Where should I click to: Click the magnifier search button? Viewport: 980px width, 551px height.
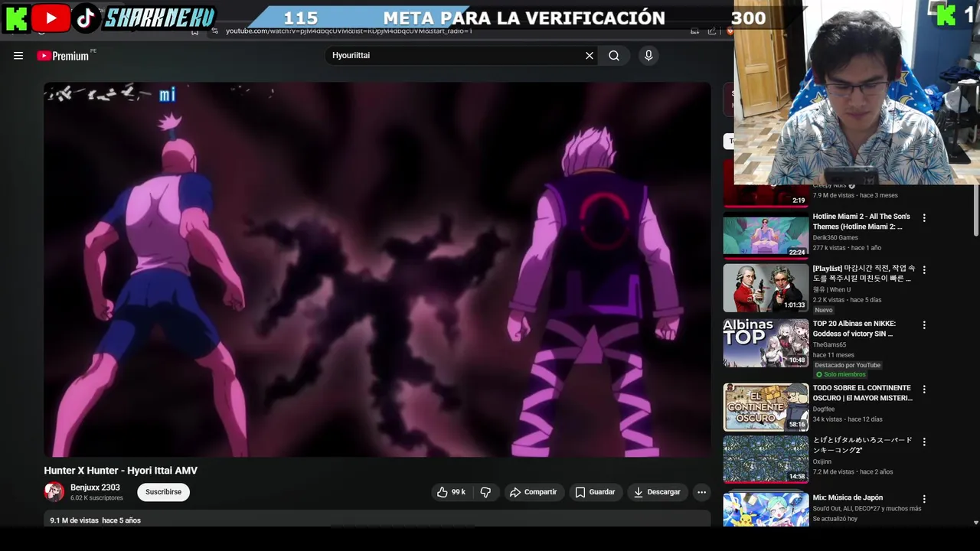[614, 56]
